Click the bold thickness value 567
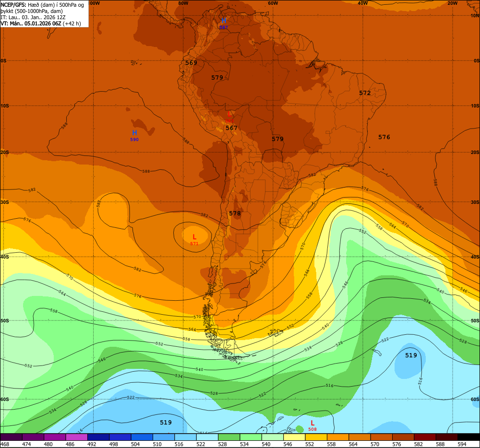480x448 pixels. point(231,128)
